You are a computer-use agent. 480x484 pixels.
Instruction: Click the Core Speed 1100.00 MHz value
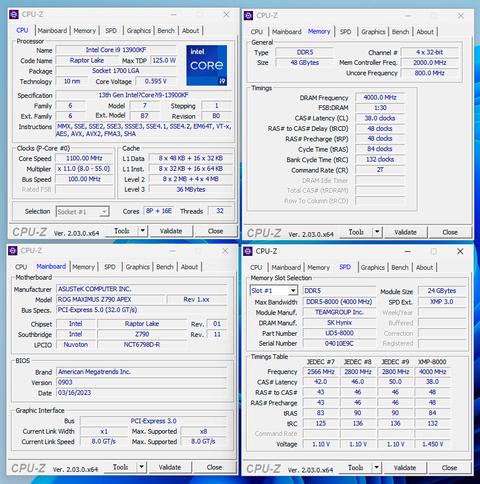click(84, 158)
